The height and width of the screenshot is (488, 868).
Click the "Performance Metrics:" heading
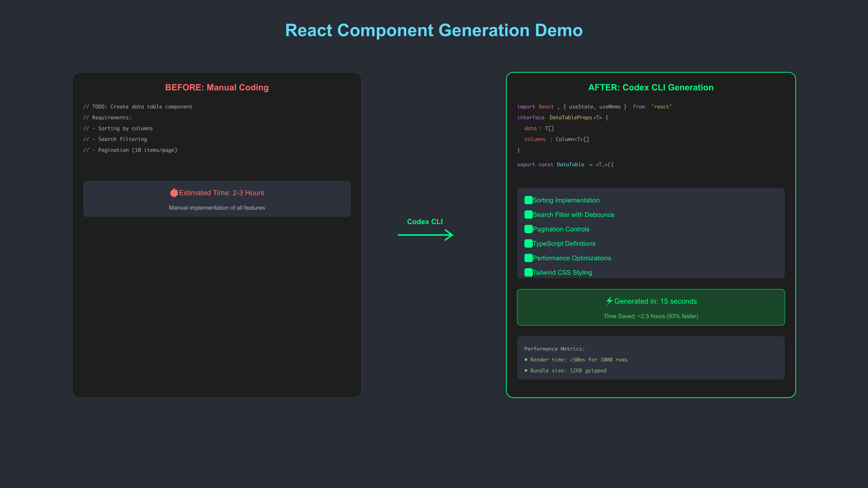point(554,349)
